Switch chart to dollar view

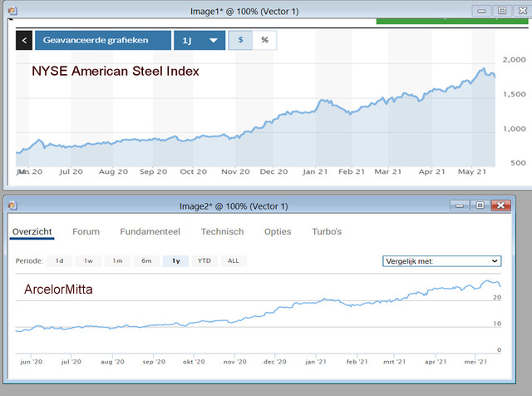(x=240, y=40)
